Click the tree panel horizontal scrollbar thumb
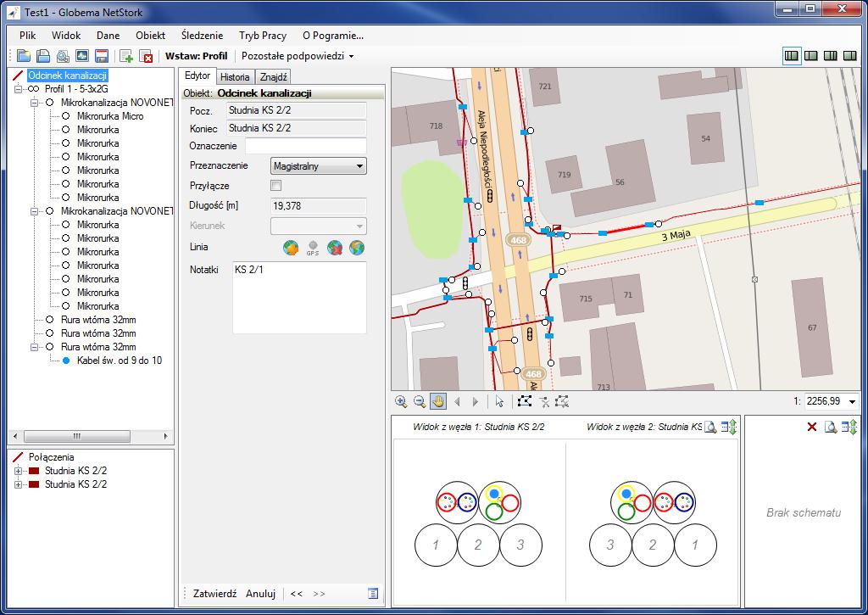The height and width of the screenshot is (615, 868). point(77,436)
